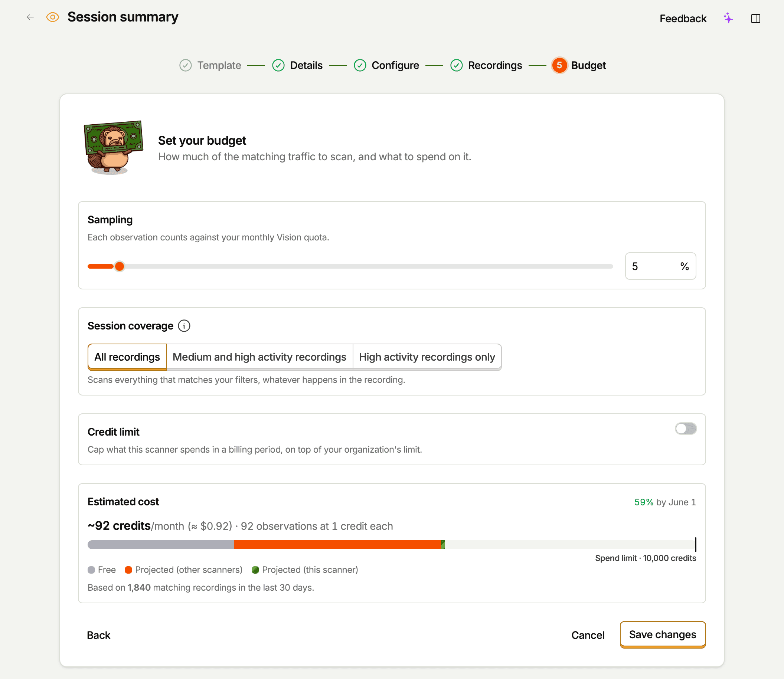
Task: Click the sampling slider orange handle
Action: [x=120, y=266]
